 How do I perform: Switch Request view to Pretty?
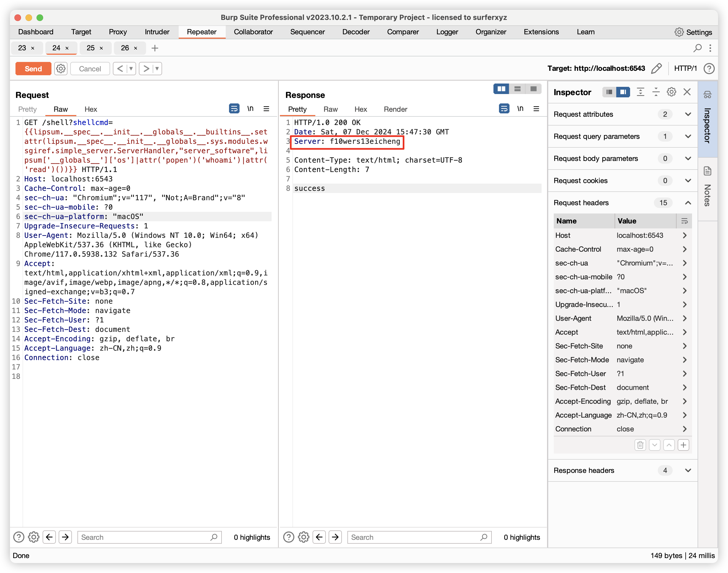pos(27,109)
